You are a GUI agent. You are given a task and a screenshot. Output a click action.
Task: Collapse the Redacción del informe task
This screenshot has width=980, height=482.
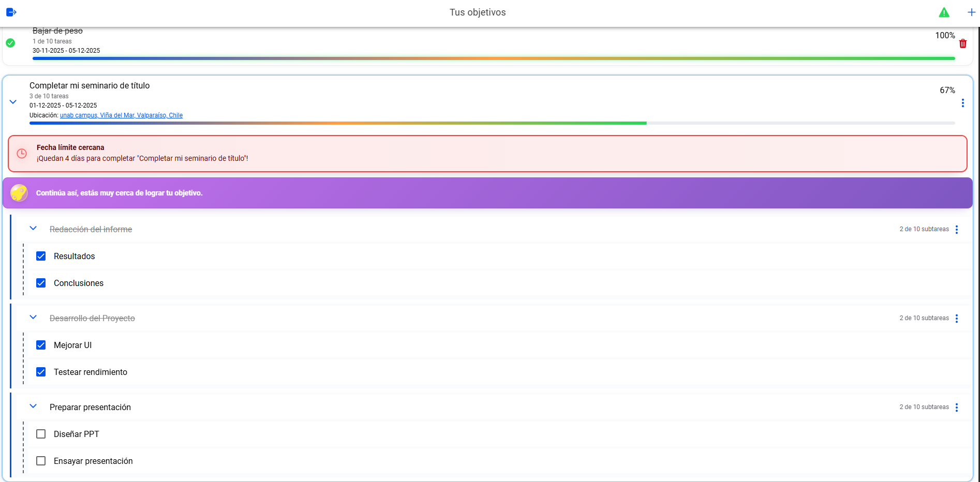coord(33,229)
